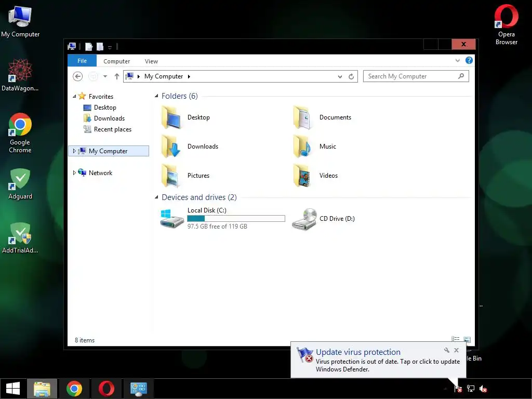532x399 pixels.
Task: Open notification options wrench icon
Action: [446, 350]
